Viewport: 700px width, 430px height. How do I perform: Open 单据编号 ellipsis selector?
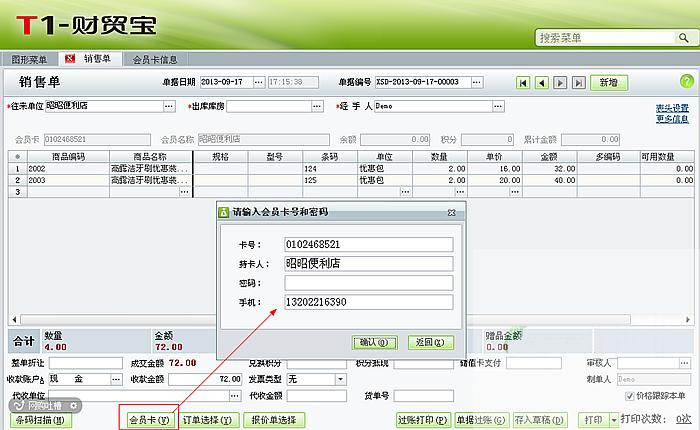(477, 82)
